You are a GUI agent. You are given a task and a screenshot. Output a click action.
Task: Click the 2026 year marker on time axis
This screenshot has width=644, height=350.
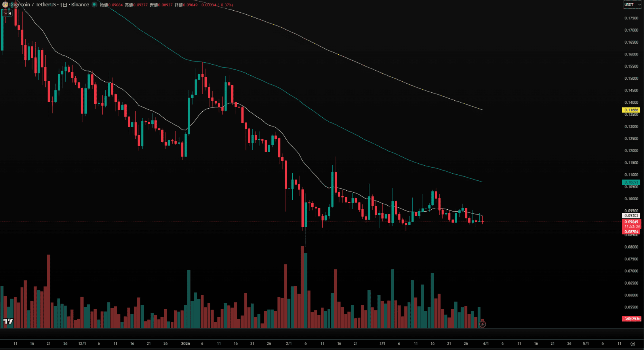[x=185, y=344]
